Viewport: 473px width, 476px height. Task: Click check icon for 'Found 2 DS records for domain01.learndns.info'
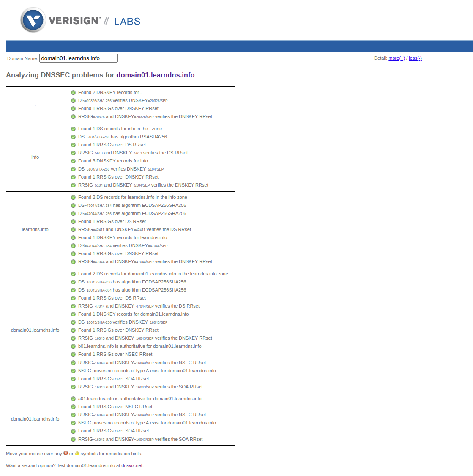[74, 274]
